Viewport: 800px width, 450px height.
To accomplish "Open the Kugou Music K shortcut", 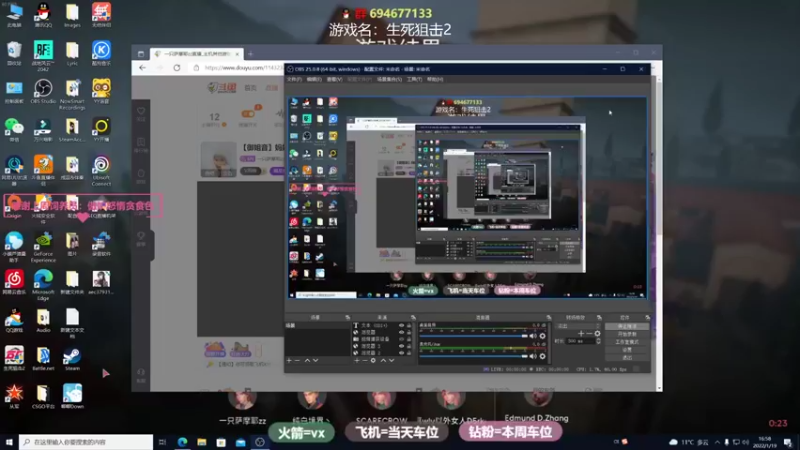I will tap(101, 53).
